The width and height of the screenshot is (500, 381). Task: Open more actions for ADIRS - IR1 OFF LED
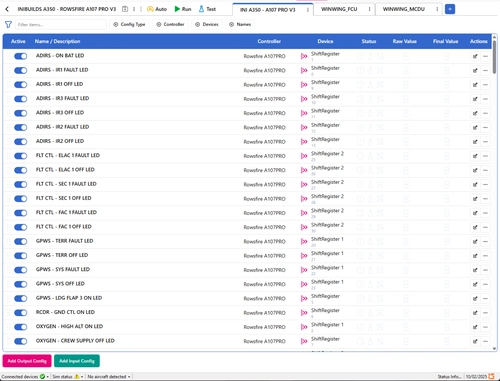[x=485, y=85]
